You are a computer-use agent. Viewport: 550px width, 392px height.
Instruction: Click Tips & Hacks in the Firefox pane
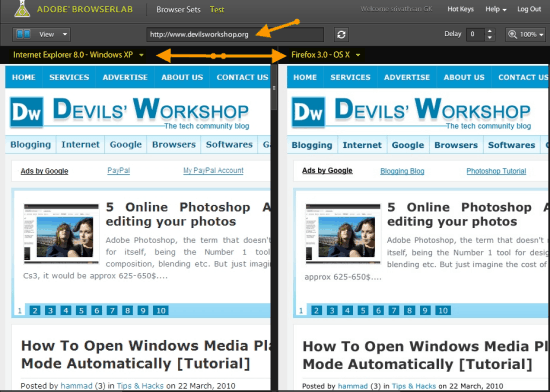[x=414, y=386]
